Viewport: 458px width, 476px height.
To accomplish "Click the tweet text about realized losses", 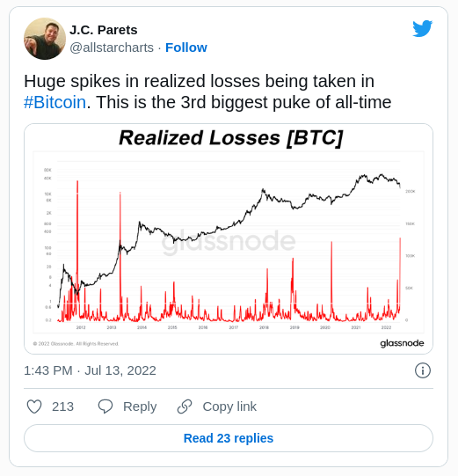I will (x=207, y=92).
